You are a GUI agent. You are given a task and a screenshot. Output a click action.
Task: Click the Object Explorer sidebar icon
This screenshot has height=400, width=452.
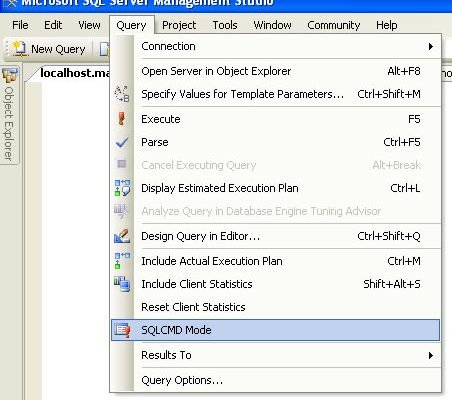click(10, 75)
